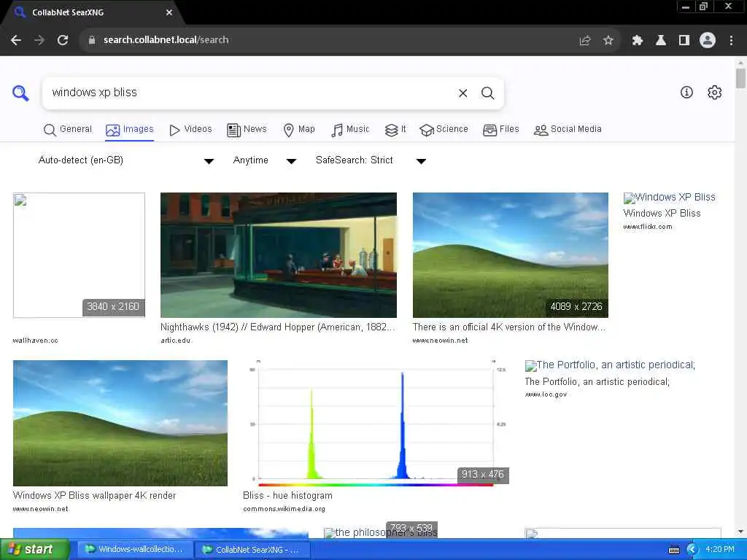Click the Chrome labs flask icon
This screenshot has height=560, width=747.
pyautogui.click(x=661, y=41)
